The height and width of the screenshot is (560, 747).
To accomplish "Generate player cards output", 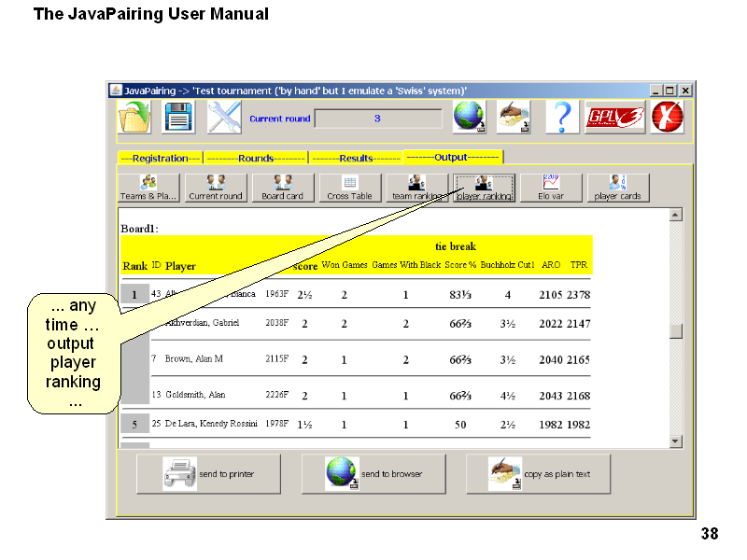I will [617, 189].
